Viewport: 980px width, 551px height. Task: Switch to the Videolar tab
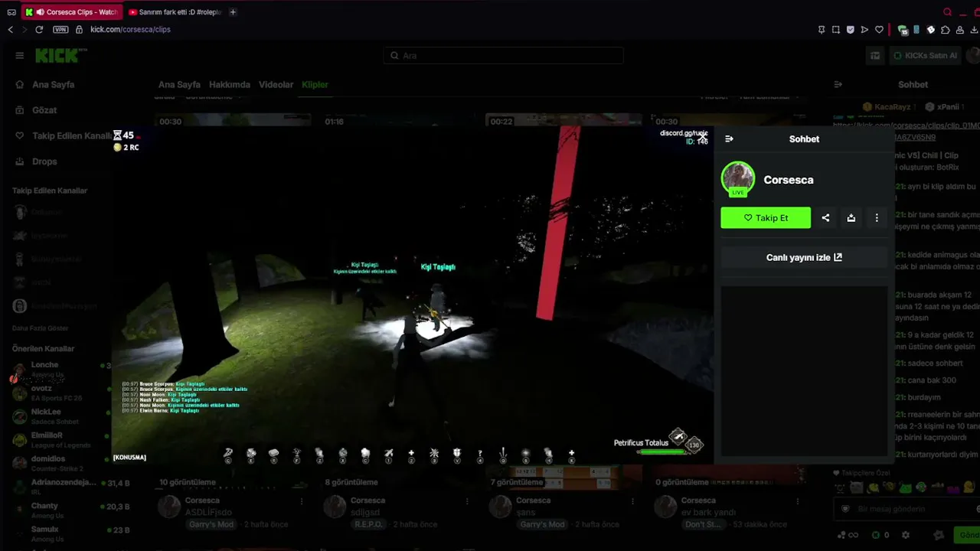coord(276,85)
